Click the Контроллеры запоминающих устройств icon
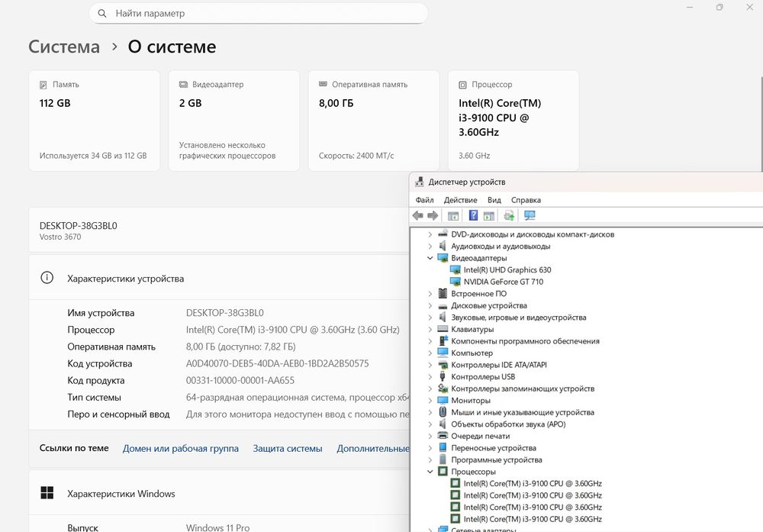 [x=443, y=389]
